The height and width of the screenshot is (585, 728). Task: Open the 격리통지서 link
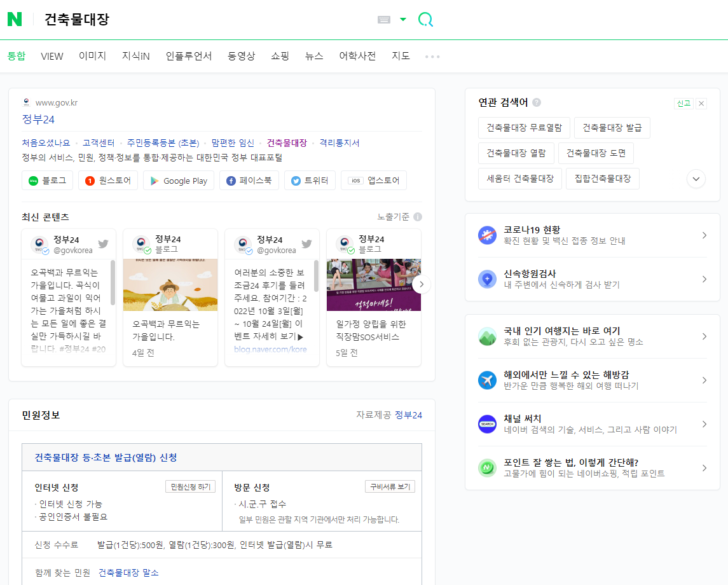point(340,143)
